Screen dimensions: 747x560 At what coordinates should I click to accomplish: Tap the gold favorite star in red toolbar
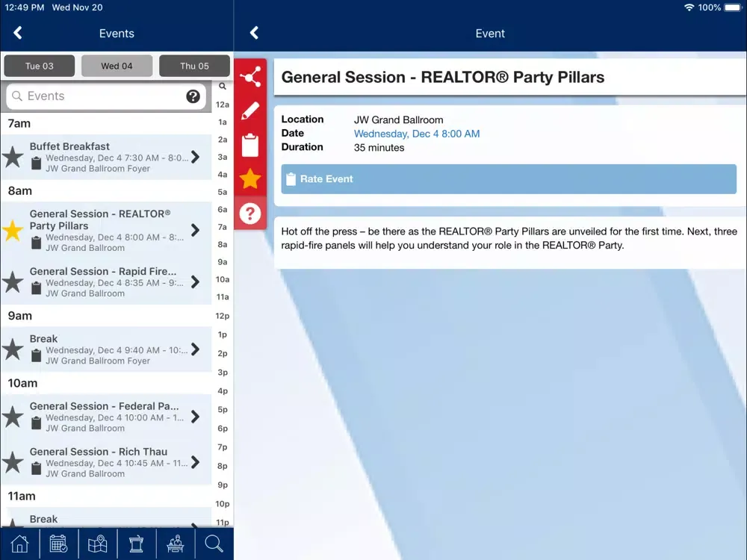pyautogui.click(x=250, y=178)
